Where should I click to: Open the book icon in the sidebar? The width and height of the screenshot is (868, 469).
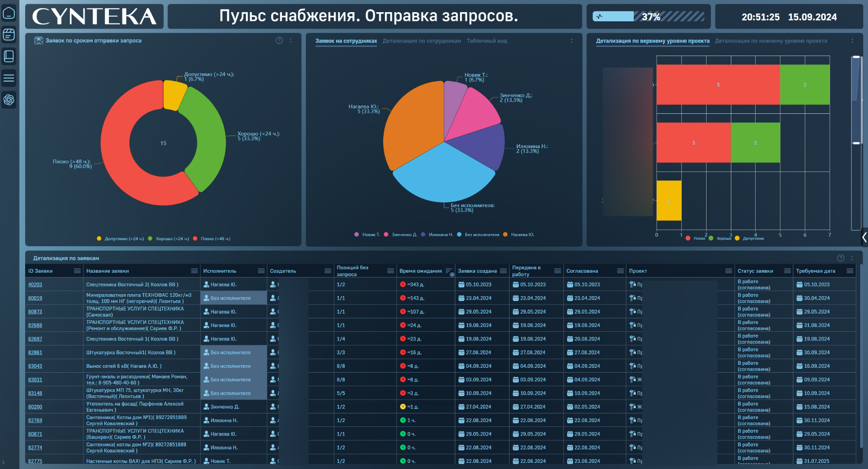[9, 56]
